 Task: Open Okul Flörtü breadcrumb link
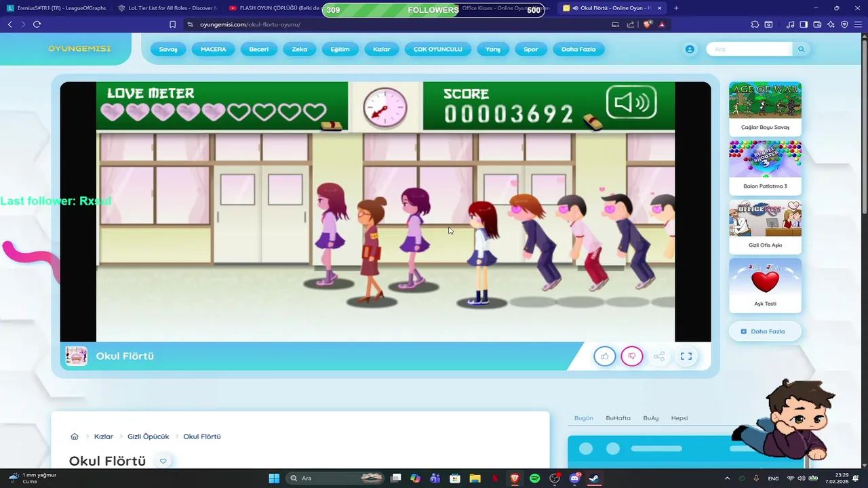pos(202,436)
